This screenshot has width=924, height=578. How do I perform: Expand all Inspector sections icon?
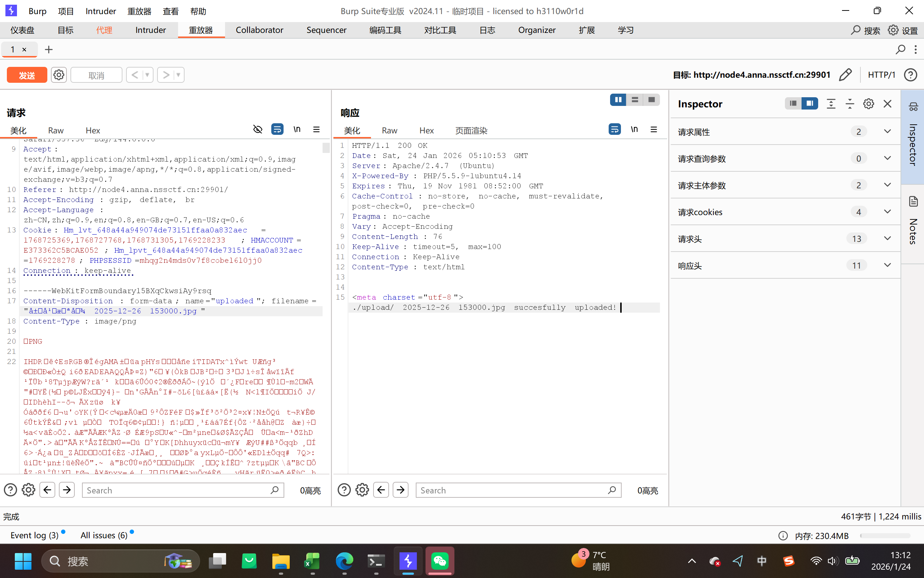point(831,104)
